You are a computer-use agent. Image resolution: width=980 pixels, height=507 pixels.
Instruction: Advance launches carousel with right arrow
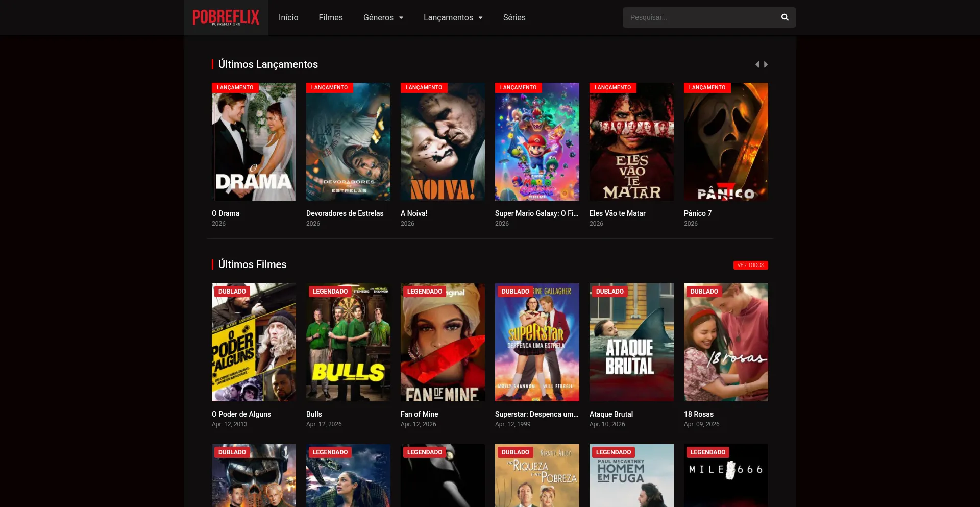pyautogui.click(x=766, y=64)
